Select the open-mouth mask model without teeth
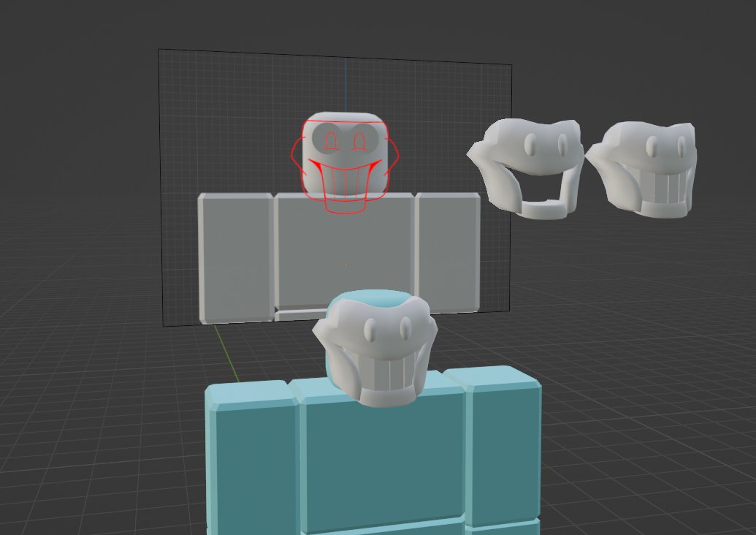 (x=525, y=168)
